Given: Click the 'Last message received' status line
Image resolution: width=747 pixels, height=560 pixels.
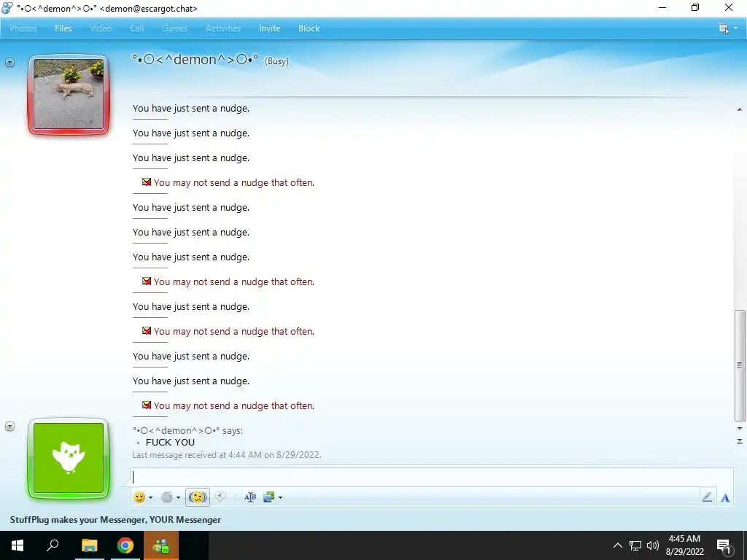Looking at the screenshot, I should click(x=226, y=455).
